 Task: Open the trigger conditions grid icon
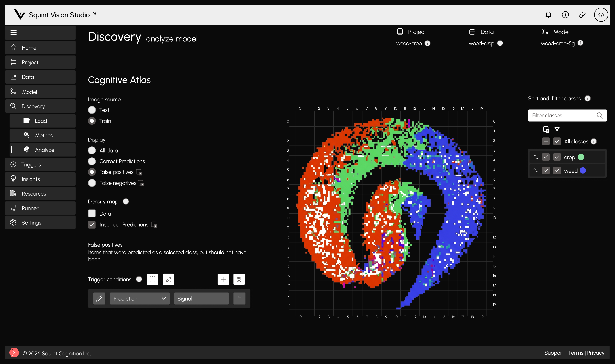point(239,279)
